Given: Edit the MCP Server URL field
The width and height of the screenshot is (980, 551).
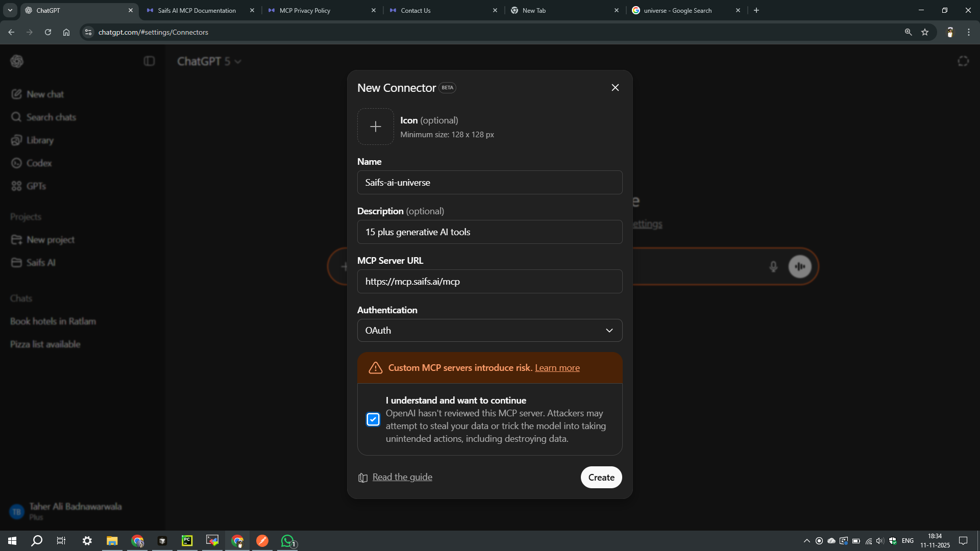Looking at the screenshot, I should click(x=490, y=282).
